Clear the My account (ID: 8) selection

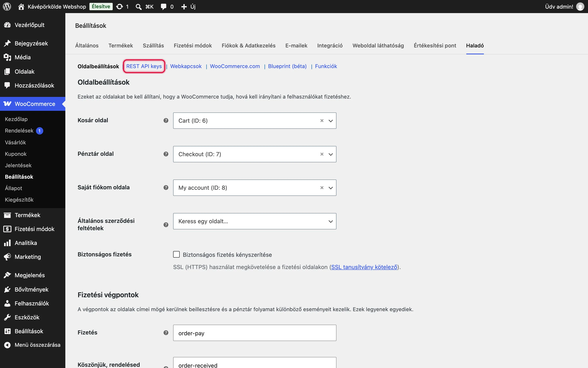(322, 188)
